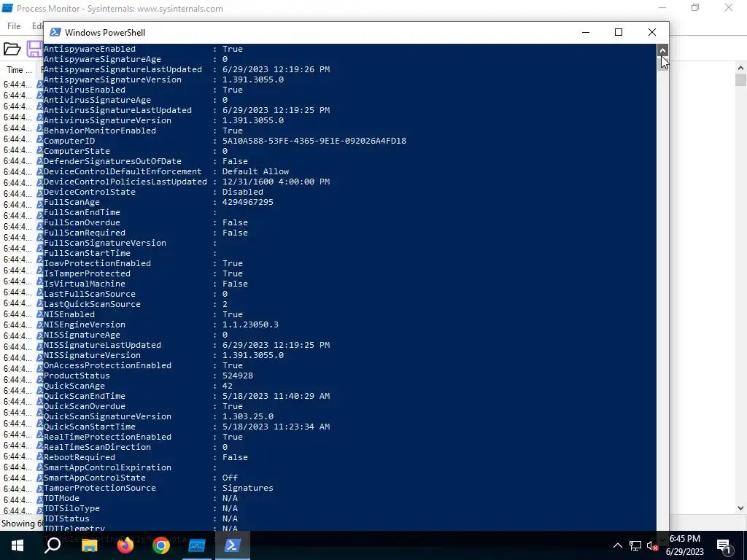The width and height of the screenshot is (747, 560).
Task: Click the Open folder icon in Process Monitor toolbar
Action: 12,49
